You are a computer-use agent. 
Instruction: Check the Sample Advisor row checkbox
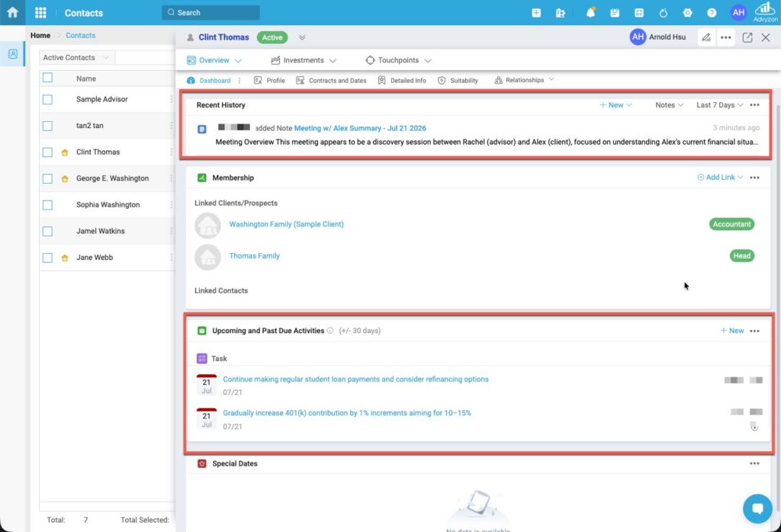[47, 100]
